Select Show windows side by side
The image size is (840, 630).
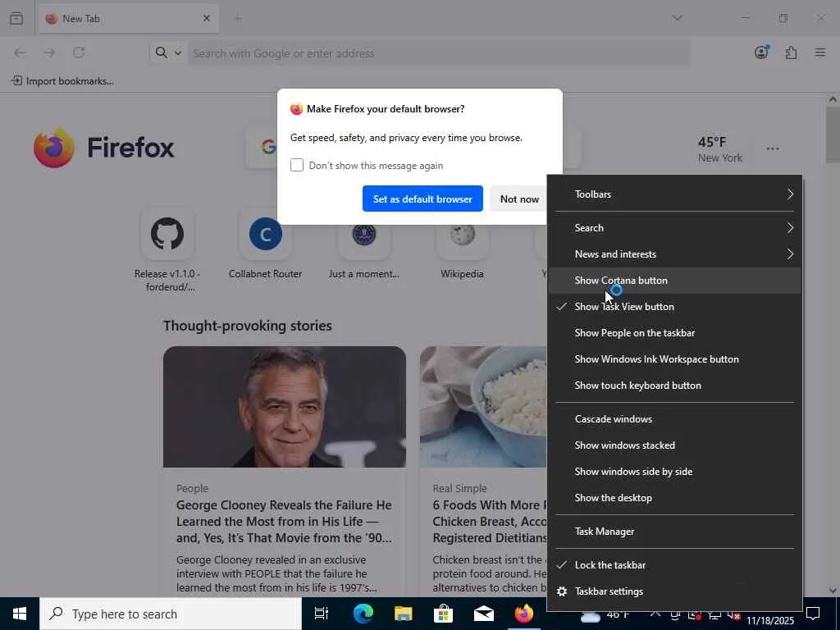(x=675, y=472)
